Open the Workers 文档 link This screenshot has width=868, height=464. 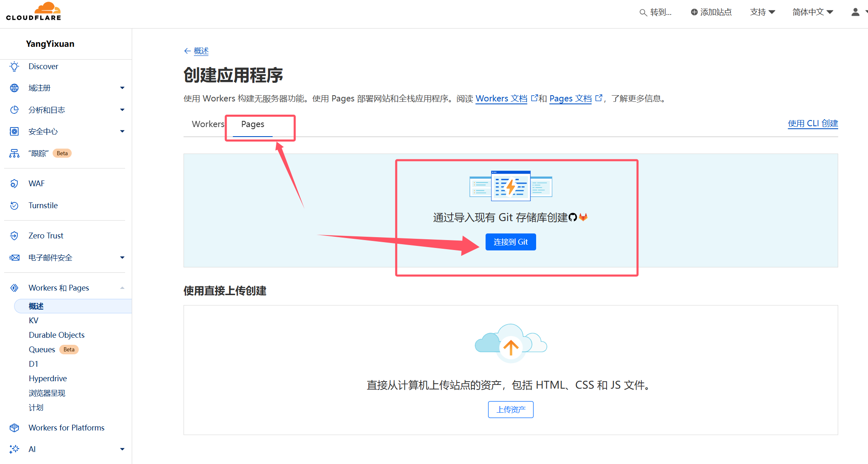[x=501, y=99]
